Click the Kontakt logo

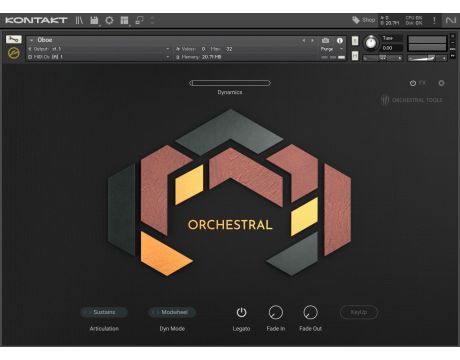click(x=36, y=20)
